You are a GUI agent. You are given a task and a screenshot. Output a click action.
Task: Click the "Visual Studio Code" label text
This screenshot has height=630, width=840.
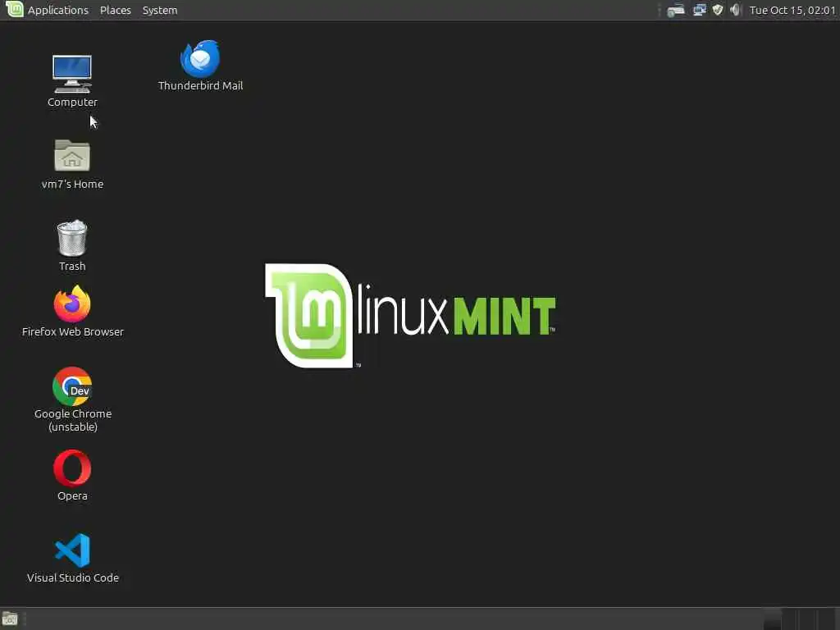click(x=73, y=578)
